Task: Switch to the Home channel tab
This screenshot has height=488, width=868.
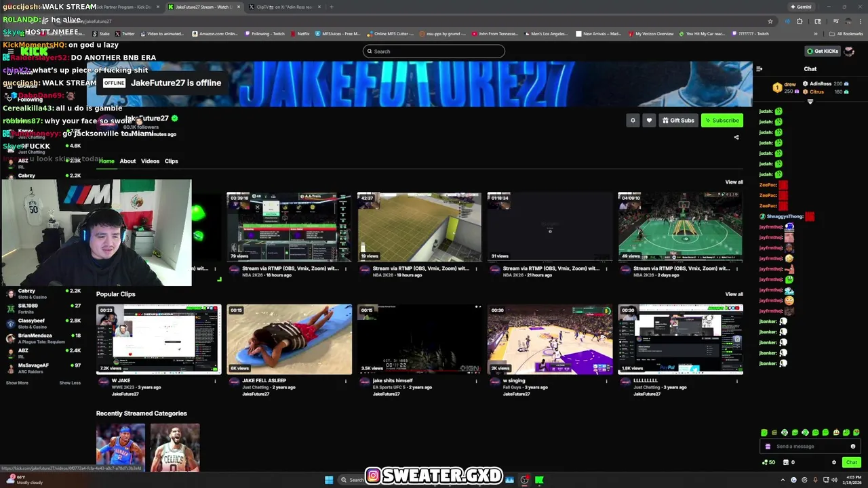Action: (106, 161)
